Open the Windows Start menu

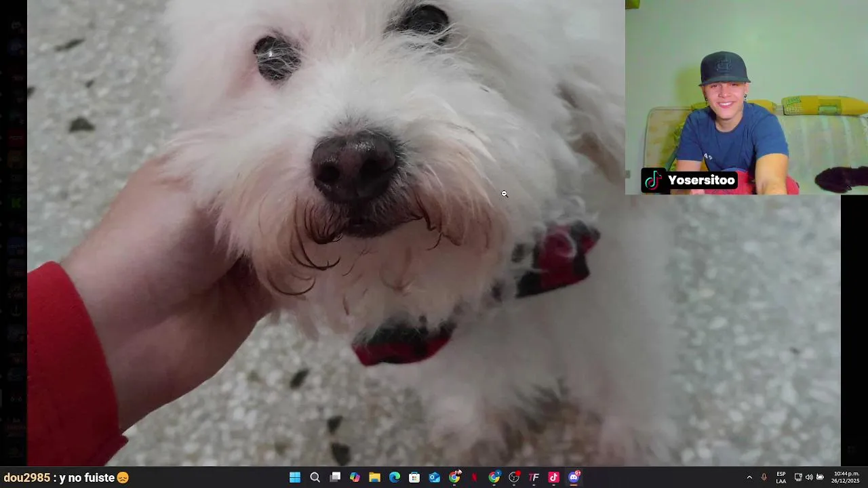pos(295,477)
